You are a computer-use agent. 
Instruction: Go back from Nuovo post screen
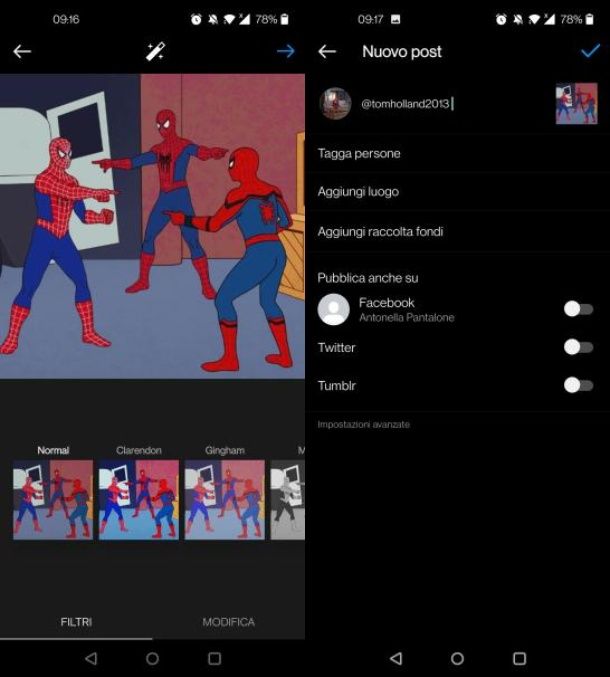pos(327,51)
